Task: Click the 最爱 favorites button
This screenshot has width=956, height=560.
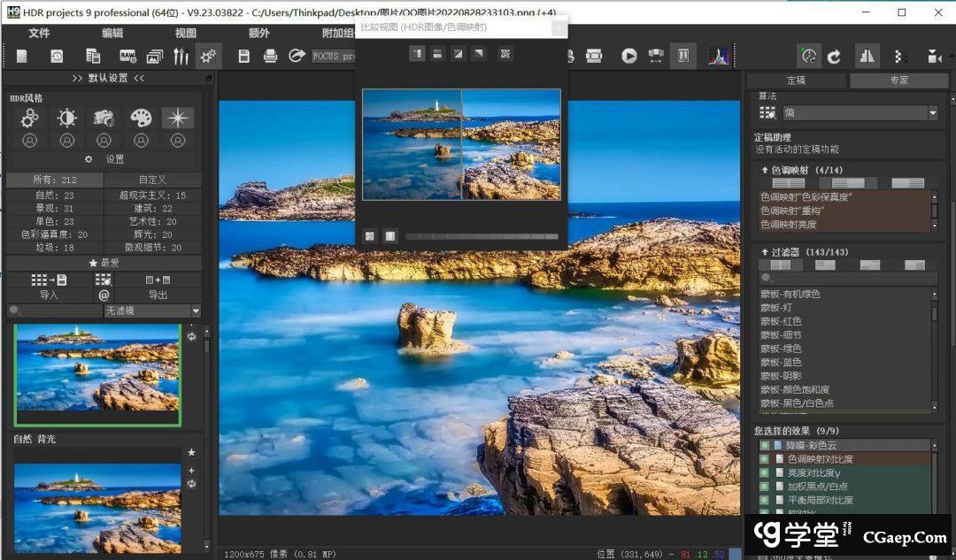Action: coord(104,263)
